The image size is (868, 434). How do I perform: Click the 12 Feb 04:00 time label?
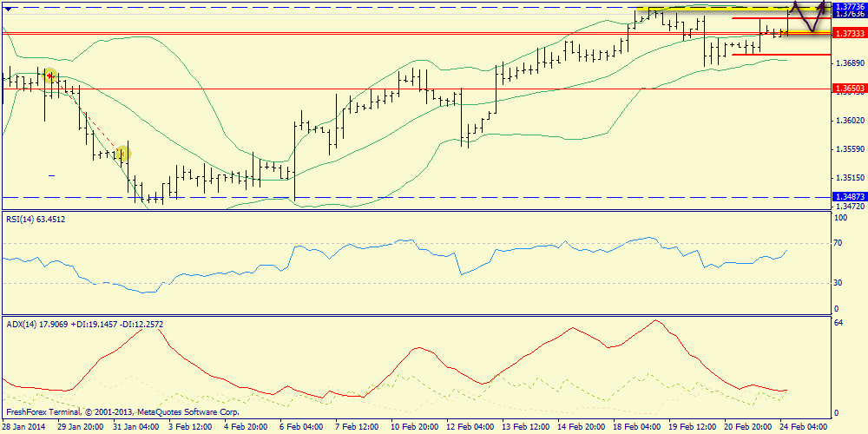click(x=470, y=427)
